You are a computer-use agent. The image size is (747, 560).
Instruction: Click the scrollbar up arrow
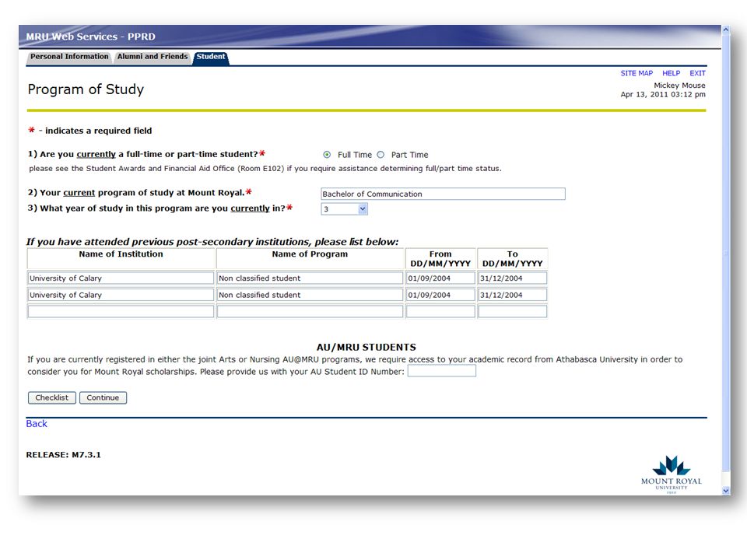point(726,30)
